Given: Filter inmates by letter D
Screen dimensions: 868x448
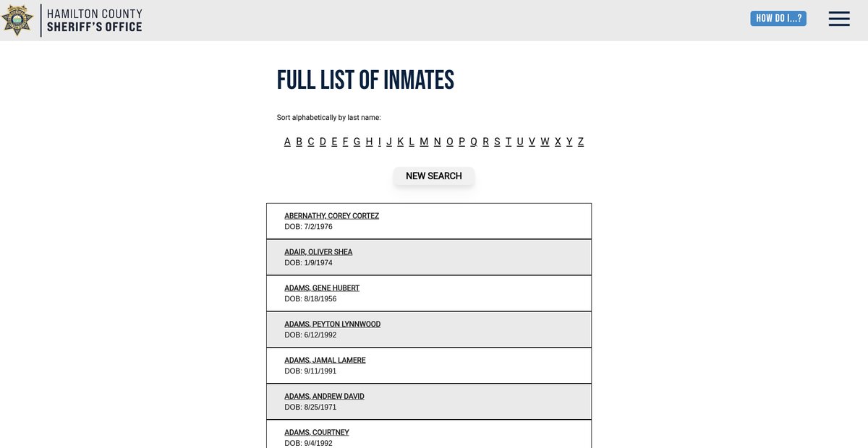Looking at the screenshot, I should 323,142.
